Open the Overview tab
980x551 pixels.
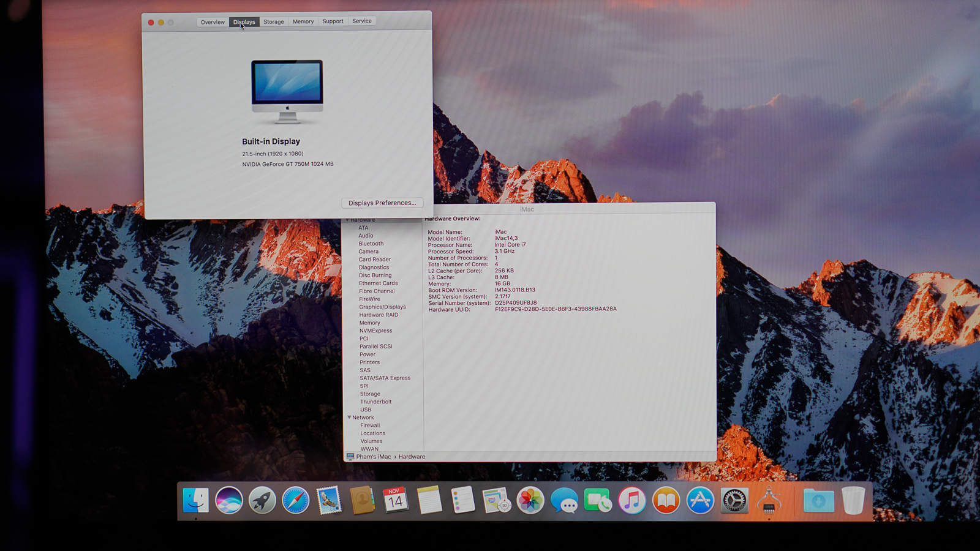pyautogui.click(x=213, y=22)
